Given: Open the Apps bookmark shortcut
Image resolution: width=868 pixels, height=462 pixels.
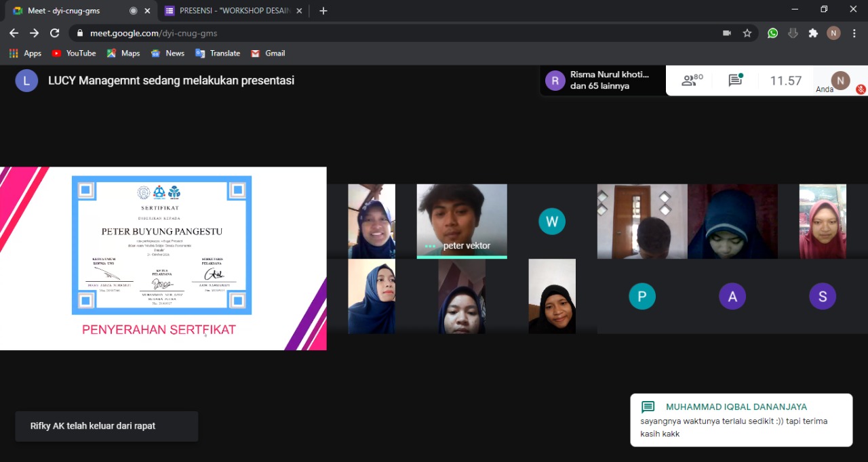Looking at the screenshot, I should point(25,53).
